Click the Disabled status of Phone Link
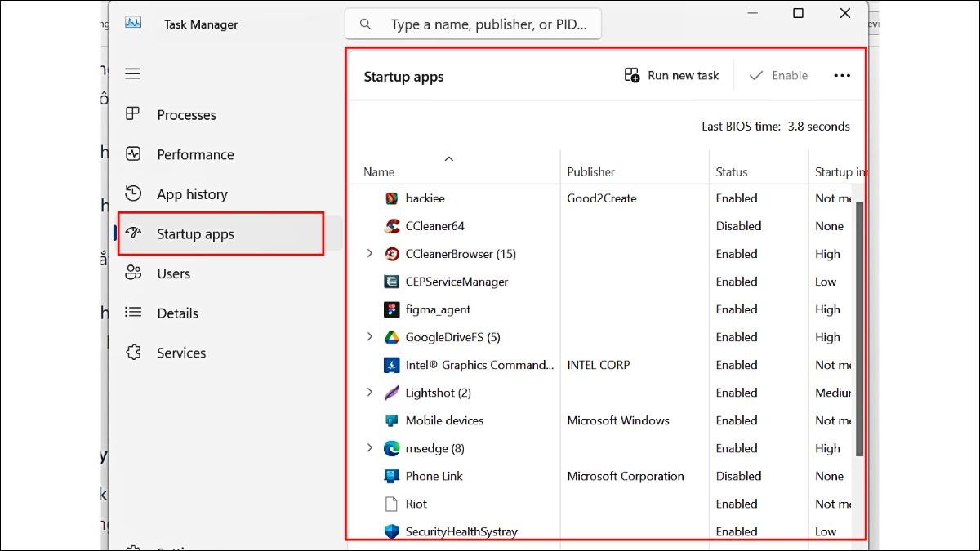This screenshot has height=551, width=980. click(x=738, y=475)
